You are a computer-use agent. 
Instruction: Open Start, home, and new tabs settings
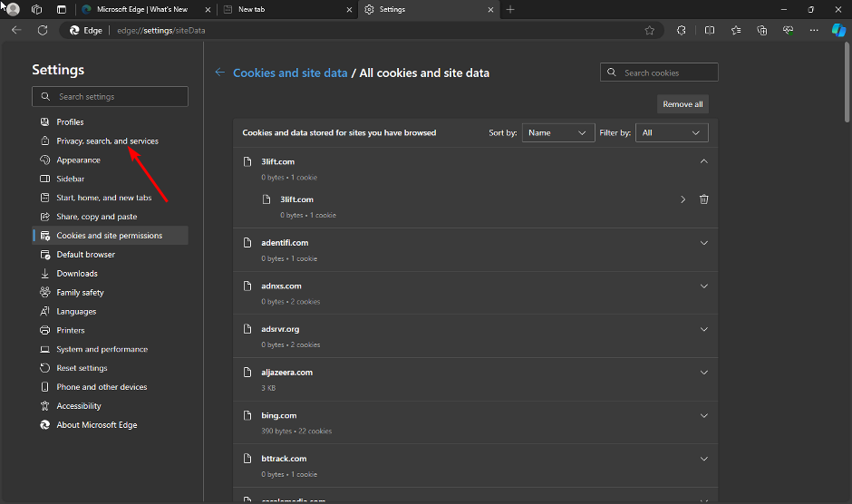click(x=110, y=198)
